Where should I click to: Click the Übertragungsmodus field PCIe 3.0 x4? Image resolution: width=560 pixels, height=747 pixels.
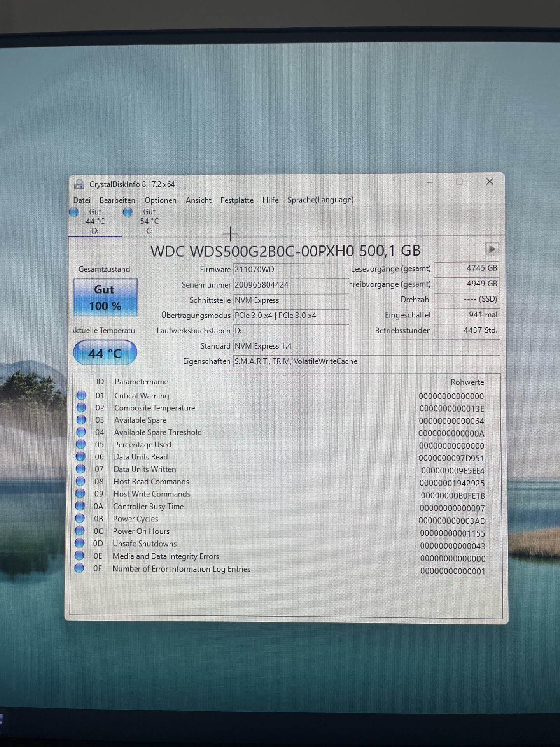[x=291, y=316]
